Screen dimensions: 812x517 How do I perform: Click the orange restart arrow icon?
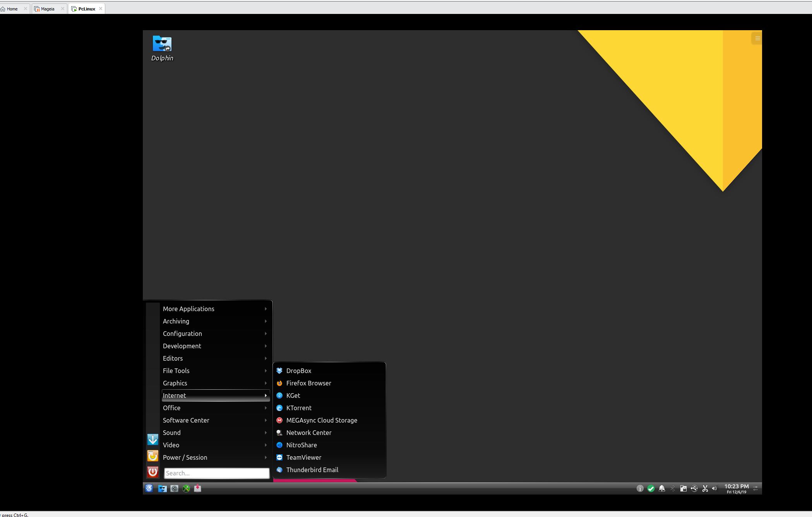click(x=153, y=456)
